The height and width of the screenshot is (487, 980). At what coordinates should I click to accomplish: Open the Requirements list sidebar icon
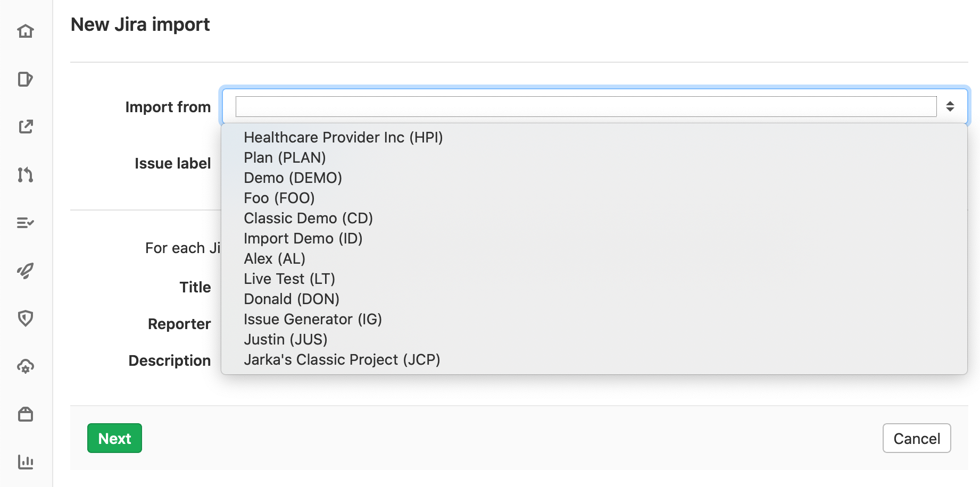point(26,223)
